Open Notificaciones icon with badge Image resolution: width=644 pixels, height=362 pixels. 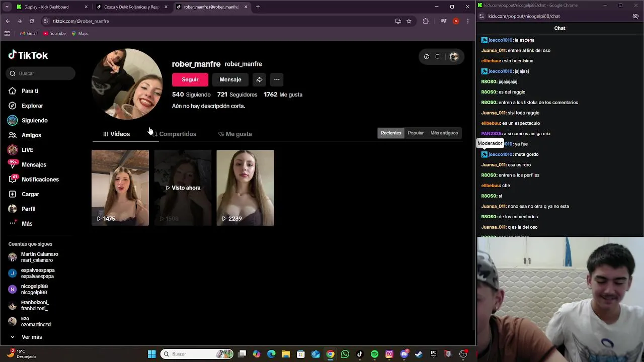13,179
